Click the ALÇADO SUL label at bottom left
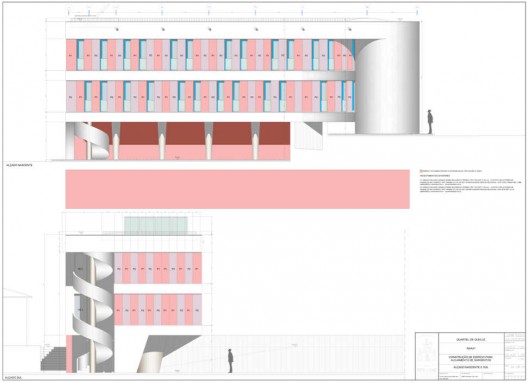The image size is (528, 383). click(14, 378)
